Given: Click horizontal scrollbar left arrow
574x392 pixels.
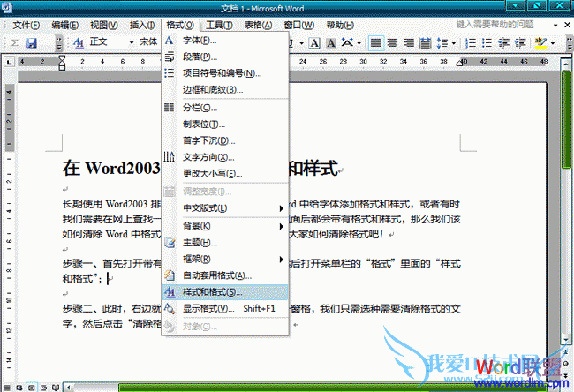Looking at the screenshot, I should point(68,388).
